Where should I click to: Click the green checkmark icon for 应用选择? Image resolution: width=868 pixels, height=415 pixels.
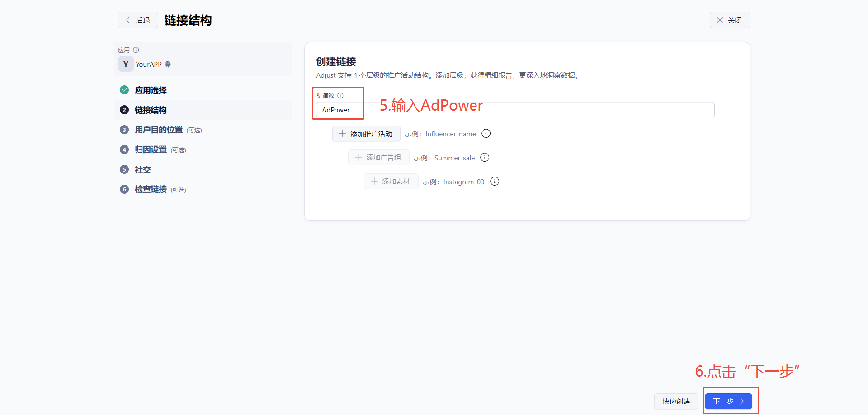click(124, 90)
